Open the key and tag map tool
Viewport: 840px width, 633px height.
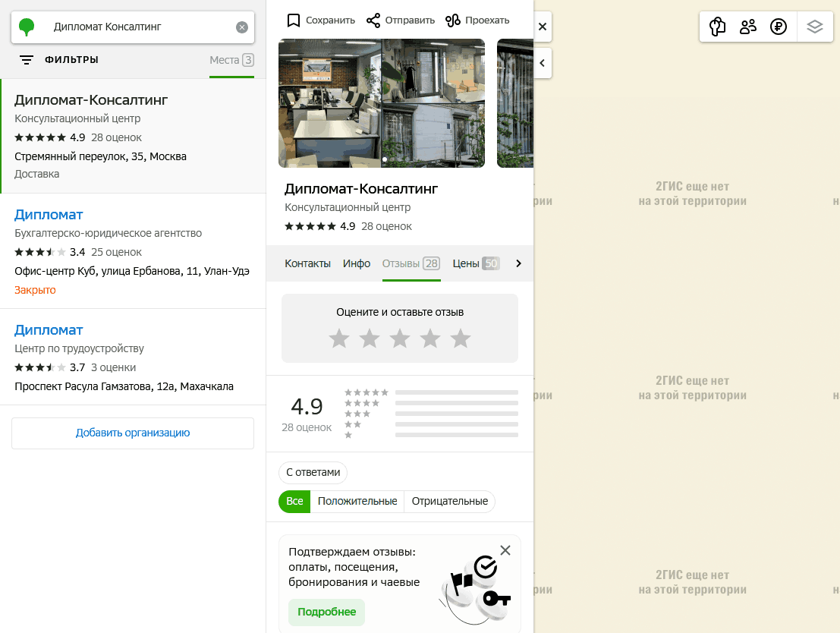[x=717, y=27]
